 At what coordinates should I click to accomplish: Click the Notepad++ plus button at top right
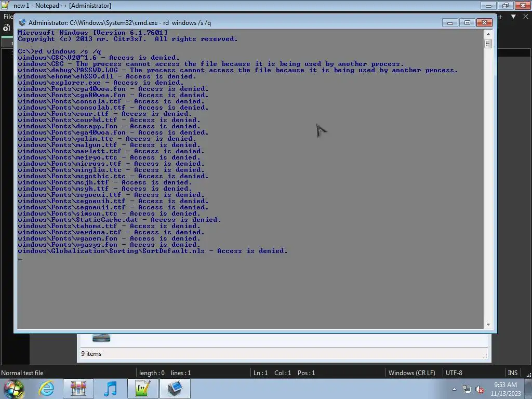(x=500, y=16)
